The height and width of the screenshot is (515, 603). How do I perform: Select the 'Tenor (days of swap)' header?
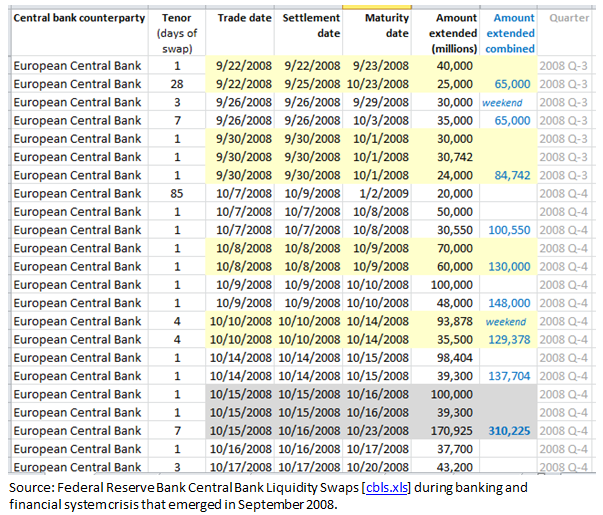(x=177, y=33)
